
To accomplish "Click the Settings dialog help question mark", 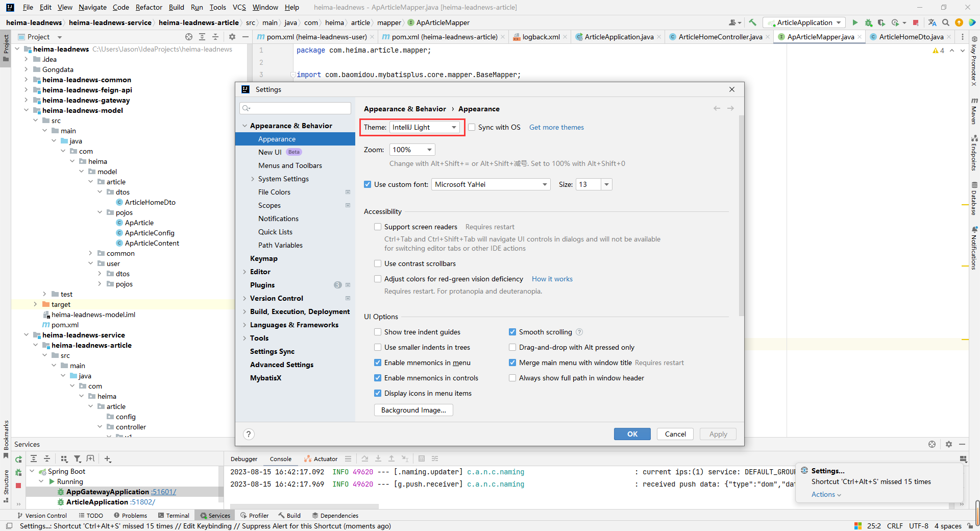I will (249, 434).
